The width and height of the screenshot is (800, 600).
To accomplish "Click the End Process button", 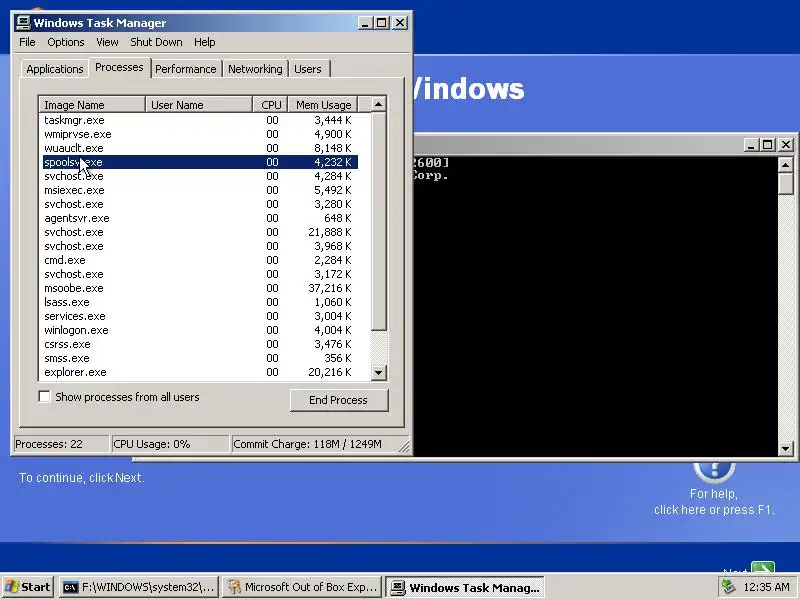I will pyautogui.click(x=339, y=400).
